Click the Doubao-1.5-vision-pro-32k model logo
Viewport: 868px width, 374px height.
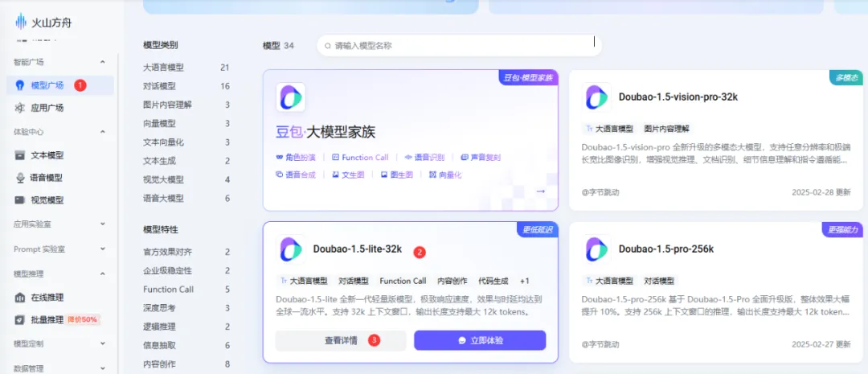tap(596, 97)
